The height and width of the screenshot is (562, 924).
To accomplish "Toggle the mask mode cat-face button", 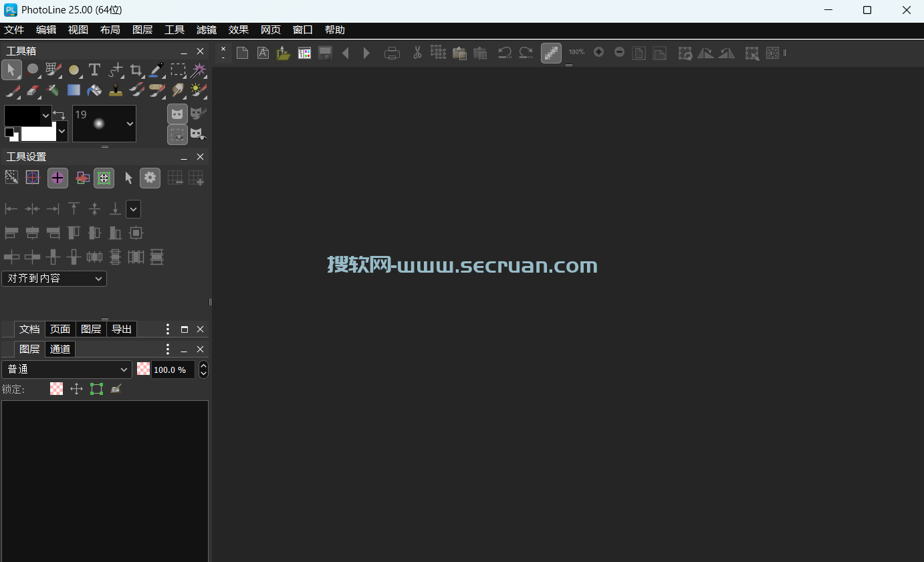I will point(177,114).
